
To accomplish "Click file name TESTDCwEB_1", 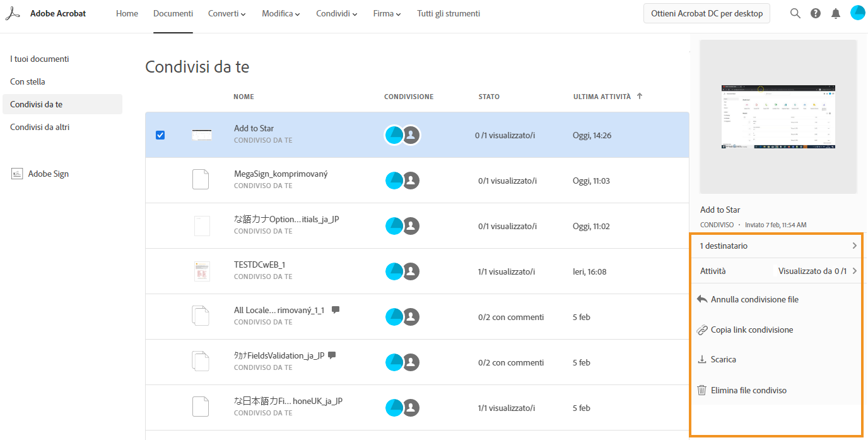I will coord(259,265).
